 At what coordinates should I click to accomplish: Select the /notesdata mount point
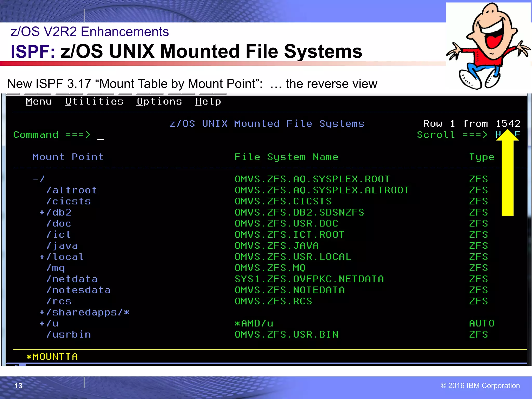tap(78, 290)
